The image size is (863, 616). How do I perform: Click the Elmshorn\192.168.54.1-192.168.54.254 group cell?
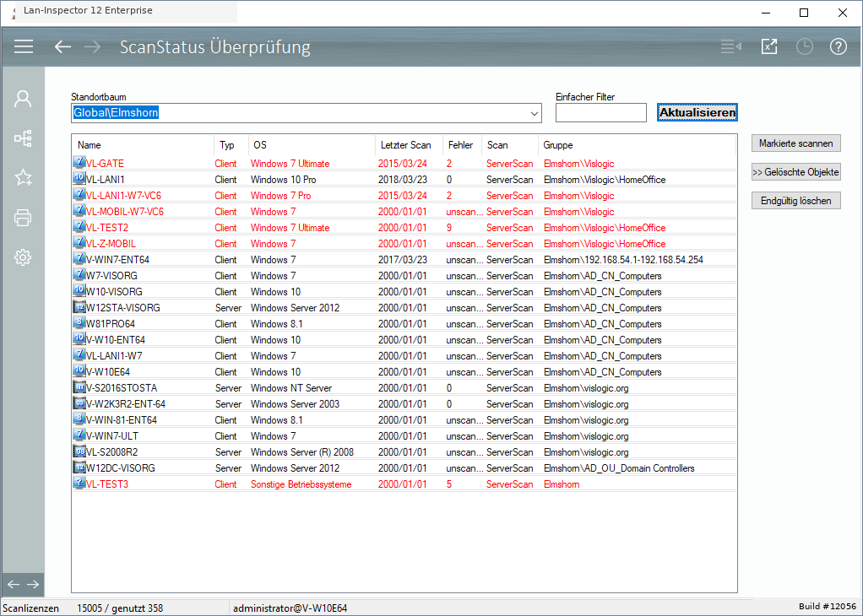point(623,260)
